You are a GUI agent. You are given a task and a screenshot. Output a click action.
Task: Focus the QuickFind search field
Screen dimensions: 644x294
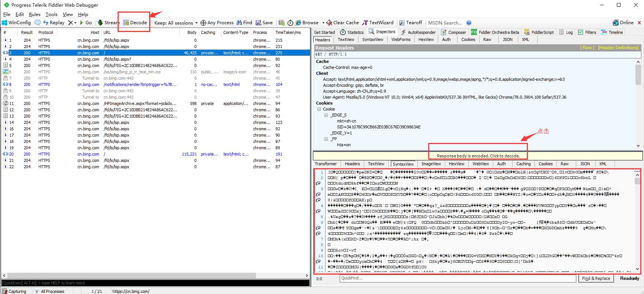458,278
